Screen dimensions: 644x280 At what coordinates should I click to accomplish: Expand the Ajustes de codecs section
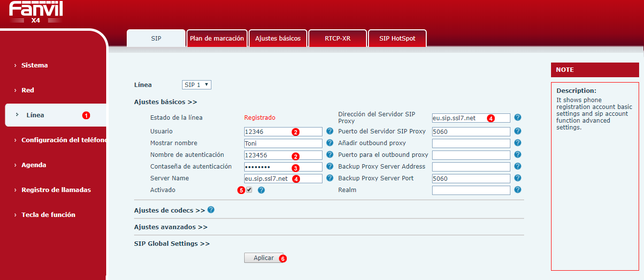click(169, 211)
